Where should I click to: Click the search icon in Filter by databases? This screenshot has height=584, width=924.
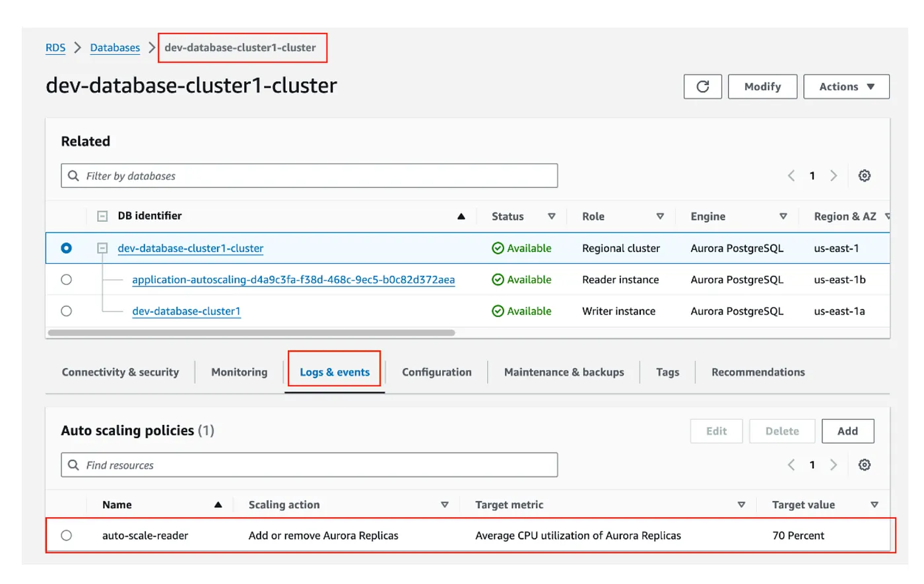[x=73, y=176]
